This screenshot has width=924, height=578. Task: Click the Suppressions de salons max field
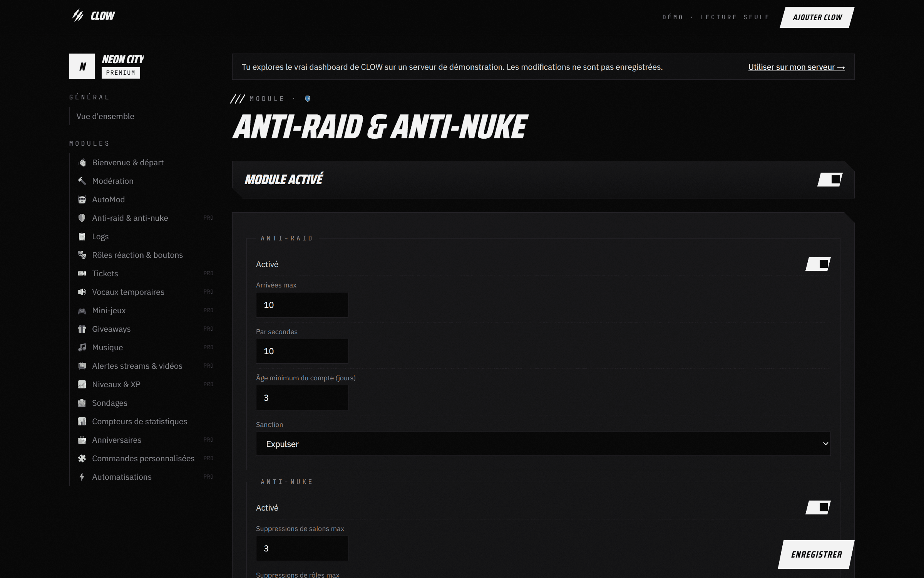tap(302, 548)
